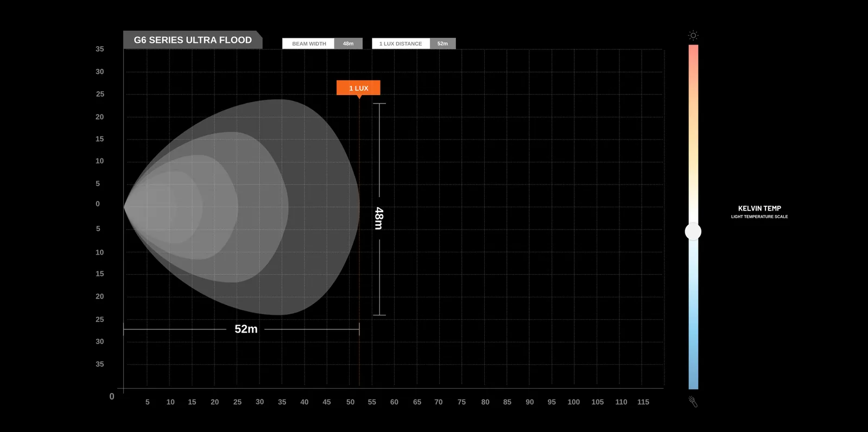The image size is (868, 432).
Task: Click the 52m value beside 1 Lux Distance
Action: coord(442,44)
